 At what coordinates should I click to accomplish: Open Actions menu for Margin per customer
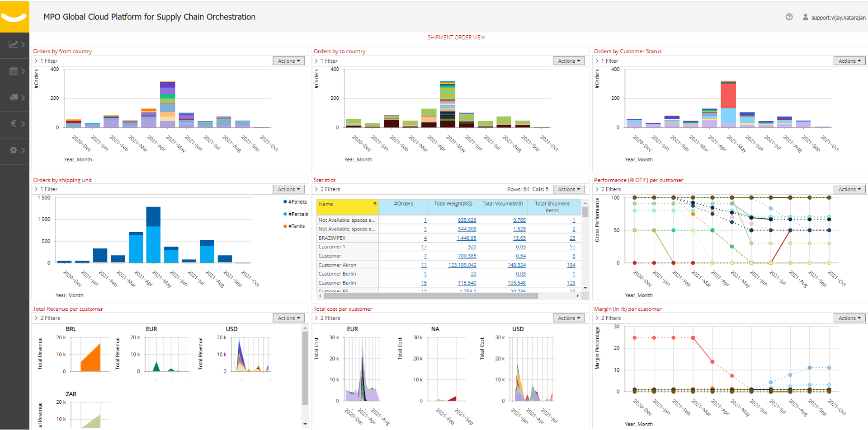tap(849, 318)
